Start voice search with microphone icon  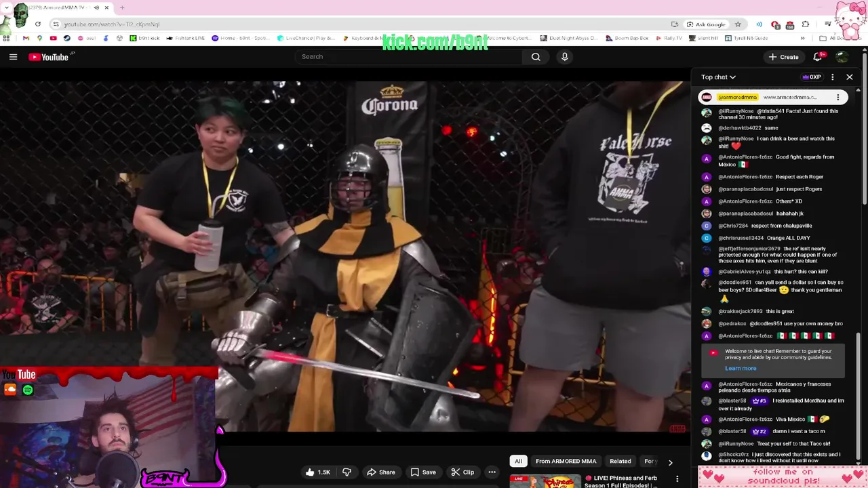point(564,57)
